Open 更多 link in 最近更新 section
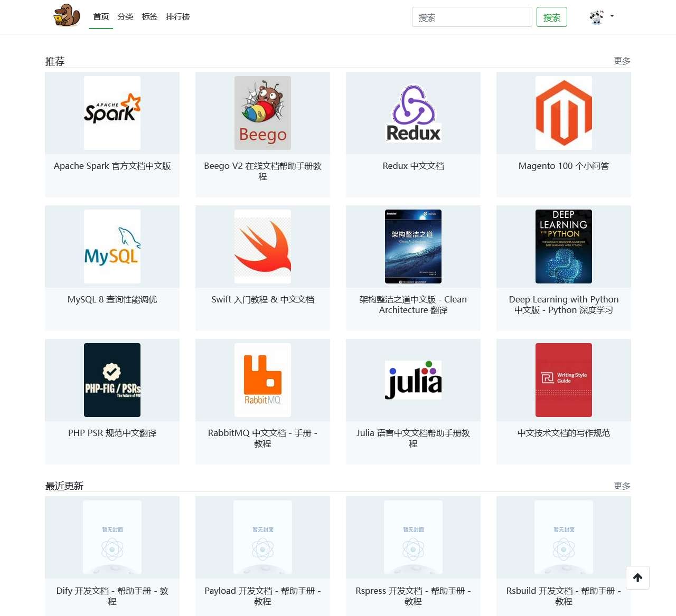The height and width of the screenshot is (616, 676). pos(622,486)
